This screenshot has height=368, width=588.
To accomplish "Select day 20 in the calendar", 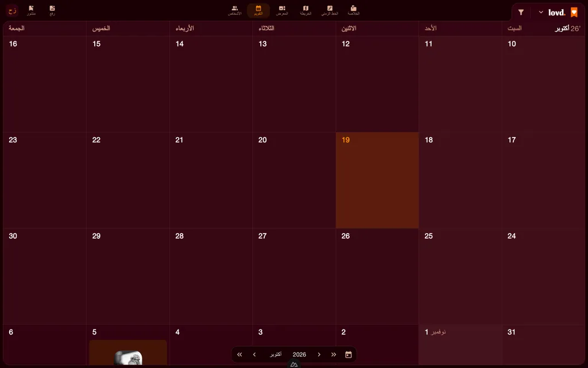I will (x=294, y=180).
